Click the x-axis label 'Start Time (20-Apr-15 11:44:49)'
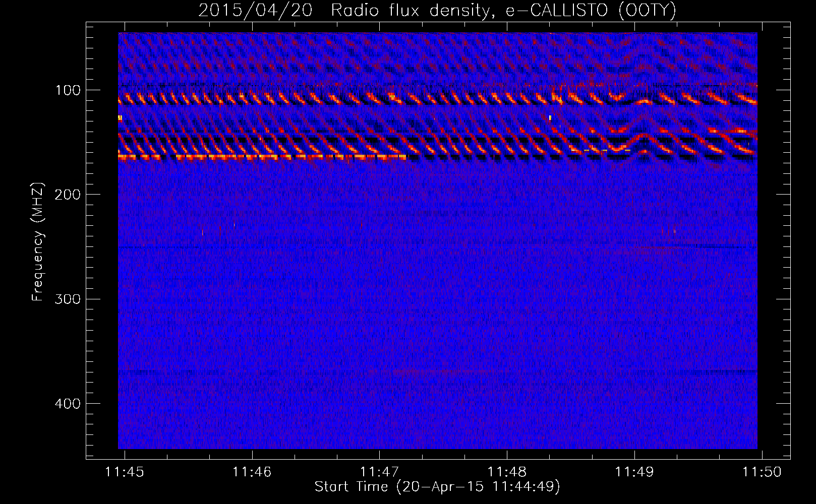Image resolution: width=816 pixels, height=504 pixels. coord(437,487)
